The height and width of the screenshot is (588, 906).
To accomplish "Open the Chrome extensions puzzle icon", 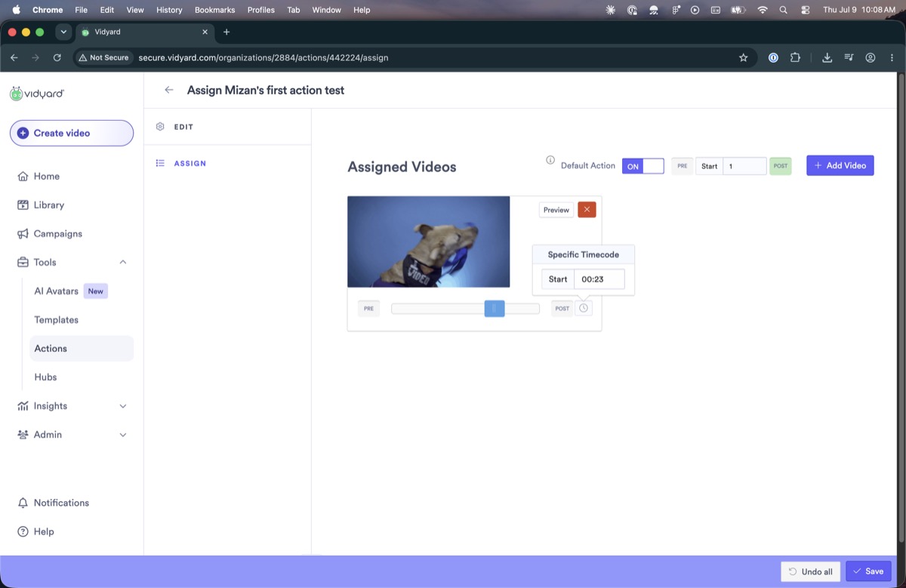I will [x=795, y=57].
